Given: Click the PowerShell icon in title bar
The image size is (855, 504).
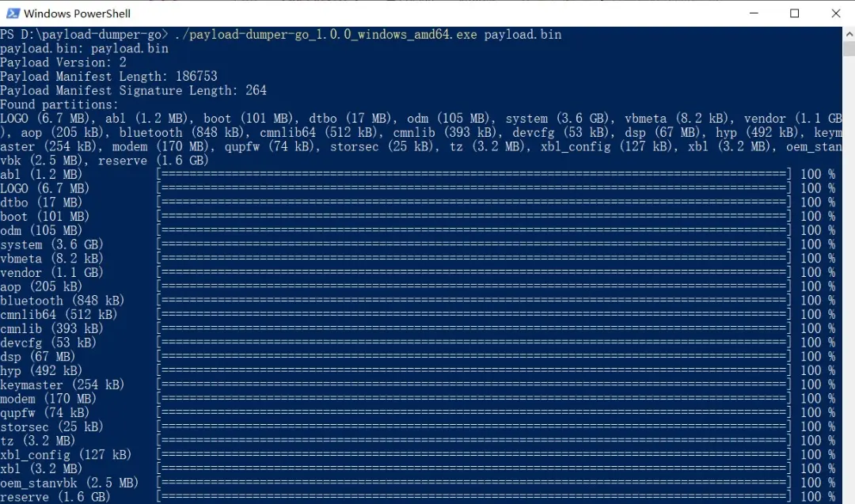Looking at the screenshot, I should tap(13, 13).
